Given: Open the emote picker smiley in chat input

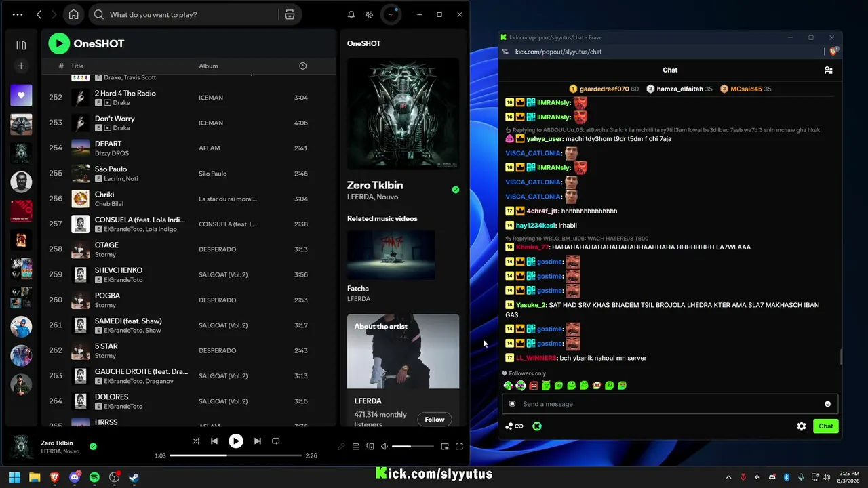Looking at the screenshot, I should coord(827,404).
